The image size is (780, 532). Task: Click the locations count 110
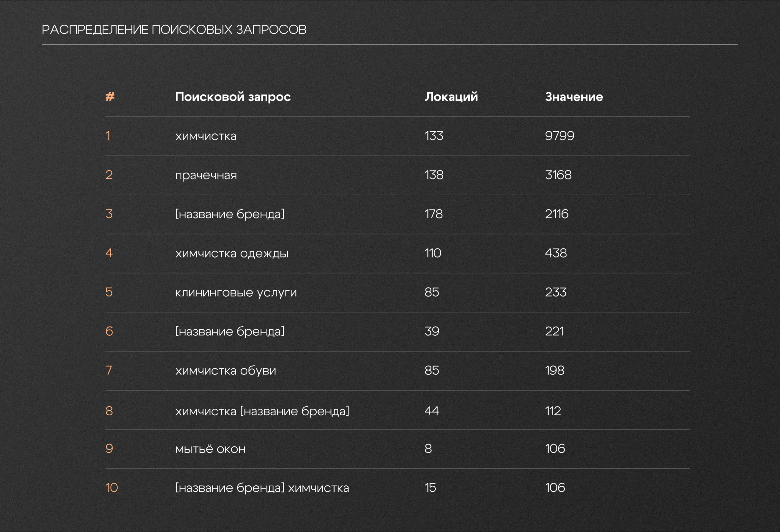tap(433, 253)
